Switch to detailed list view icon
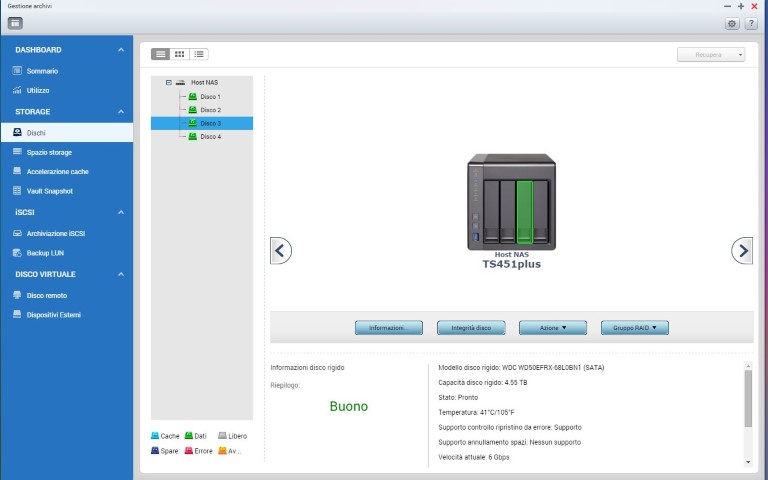Image resolution: width=768 pixels, height=480 pixels. click(x=199, y=54)
